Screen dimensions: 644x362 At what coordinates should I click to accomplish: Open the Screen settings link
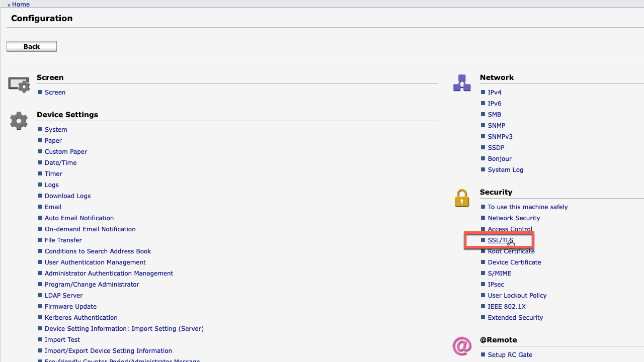tap(55, 93)
